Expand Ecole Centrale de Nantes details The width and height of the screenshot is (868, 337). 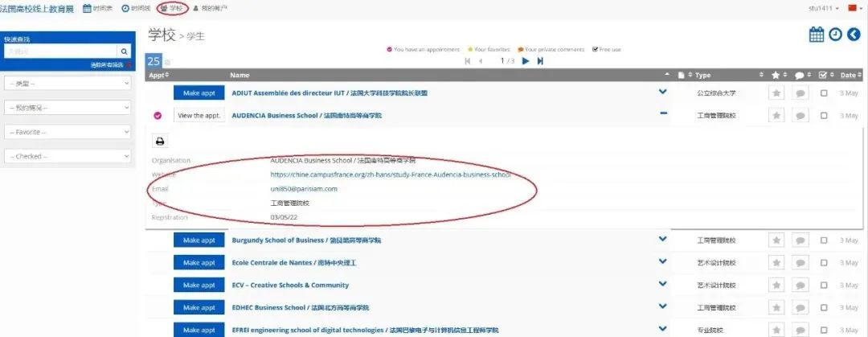[662, 261]
